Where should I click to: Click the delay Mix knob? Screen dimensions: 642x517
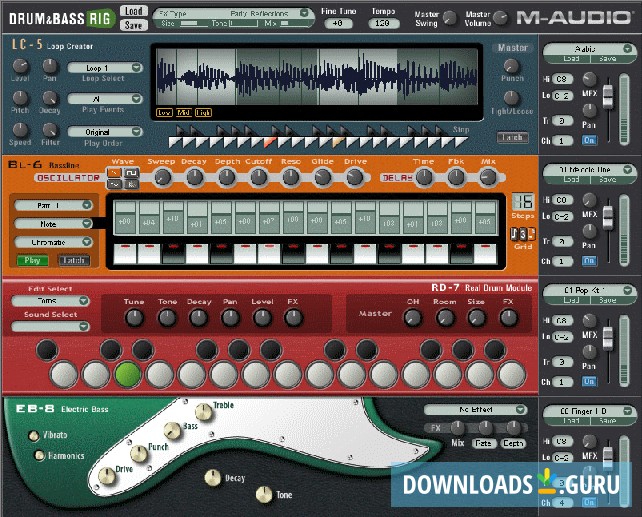[488, 177]
